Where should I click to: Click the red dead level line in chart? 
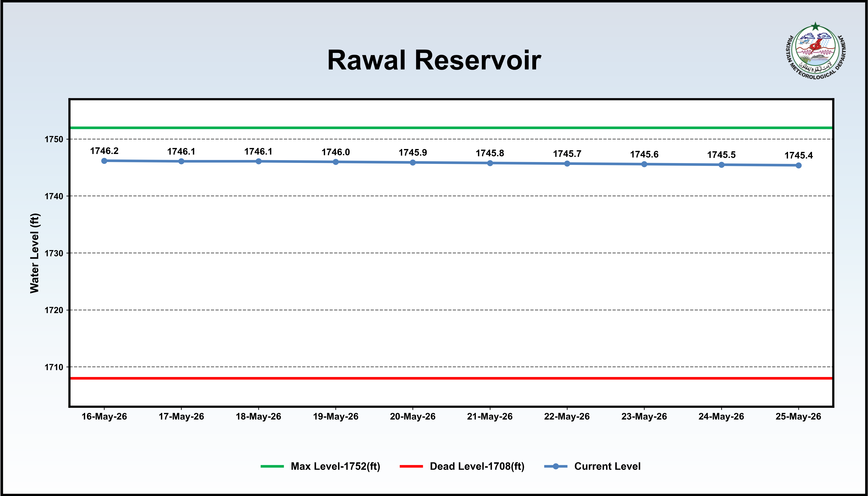tap(451, 378)
